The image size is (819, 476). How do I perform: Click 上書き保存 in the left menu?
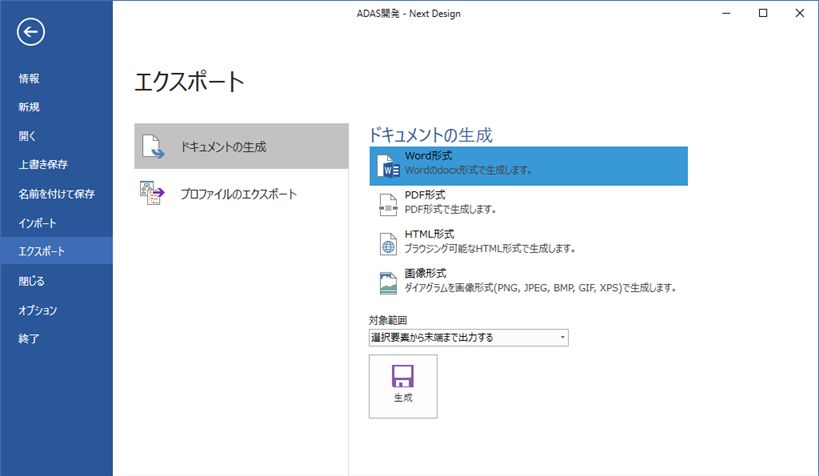point(43,165)
